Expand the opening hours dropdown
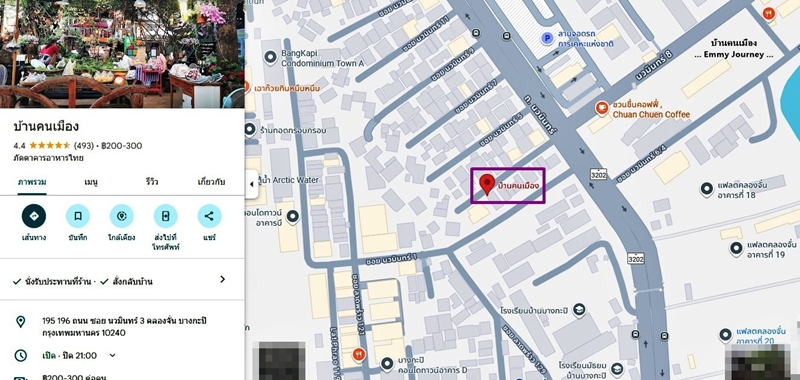This screenshot has width=800, height=380. 113,355
